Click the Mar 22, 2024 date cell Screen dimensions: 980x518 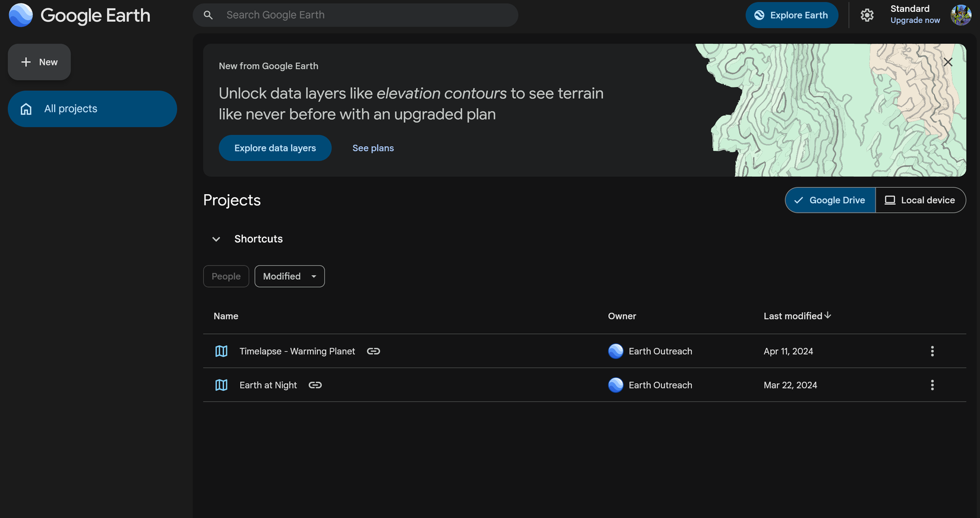click(x=790, y=385)
